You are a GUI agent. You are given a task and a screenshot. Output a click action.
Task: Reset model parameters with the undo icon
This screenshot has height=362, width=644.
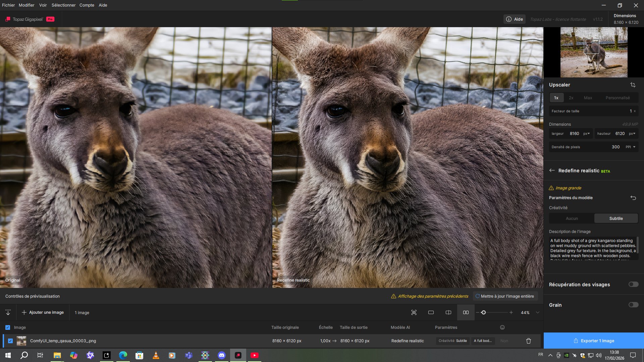click(x=633, y=198)
